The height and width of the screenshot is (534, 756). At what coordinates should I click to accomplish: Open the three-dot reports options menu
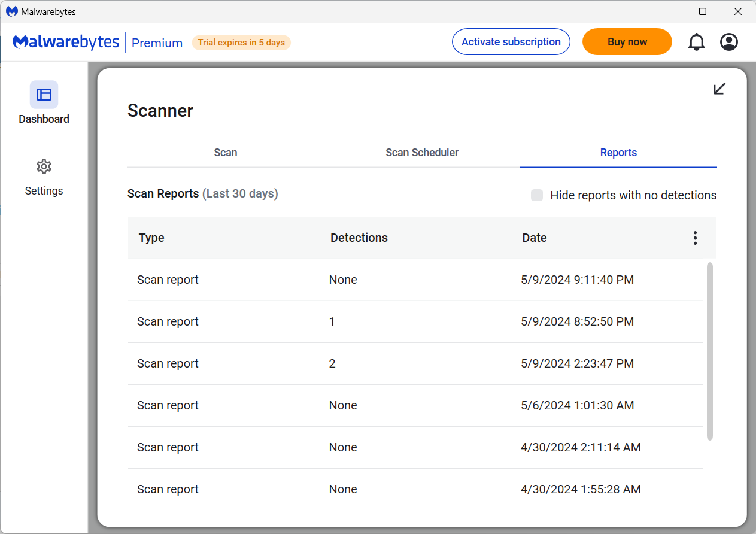coord(695,238)
